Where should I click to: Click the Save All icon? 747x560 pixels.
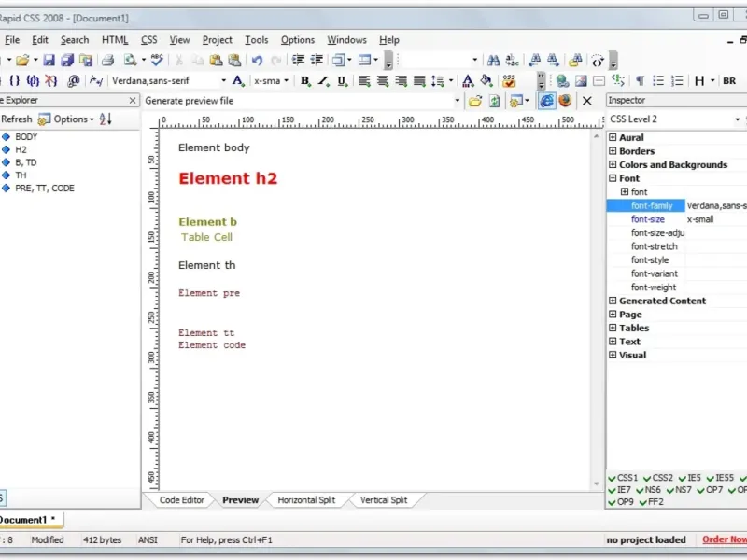[67, 61]
